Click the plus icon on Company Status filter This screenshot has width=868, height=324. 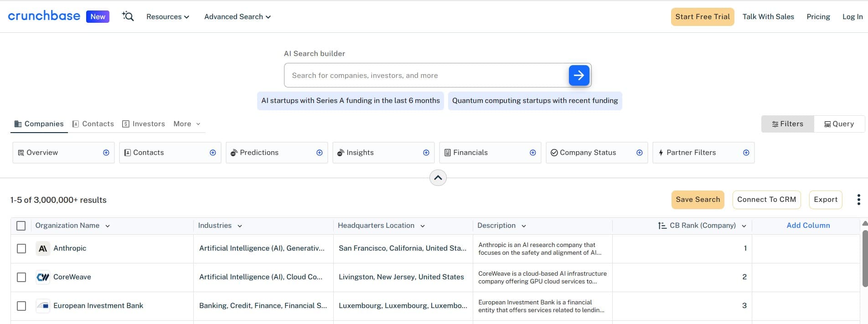click(x=640, y=153)
